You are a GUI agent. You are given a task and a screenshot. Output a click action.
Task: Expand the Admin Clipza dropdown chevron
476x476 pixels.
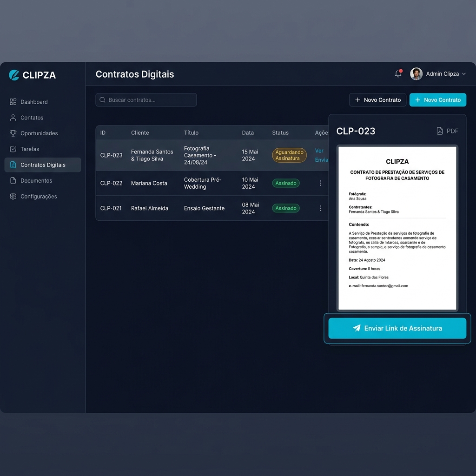pyautogui.click(x=464, y=74)
